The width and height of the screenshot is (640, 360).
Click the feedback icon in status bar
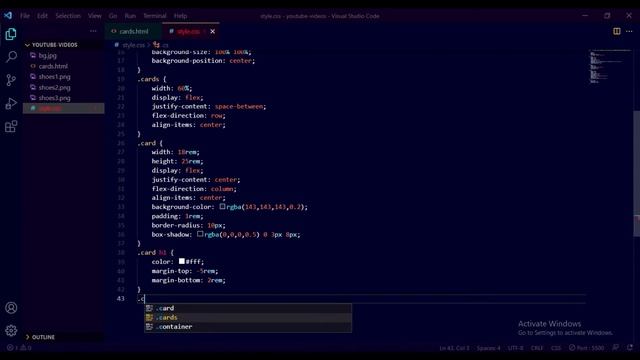pos(616,347)
